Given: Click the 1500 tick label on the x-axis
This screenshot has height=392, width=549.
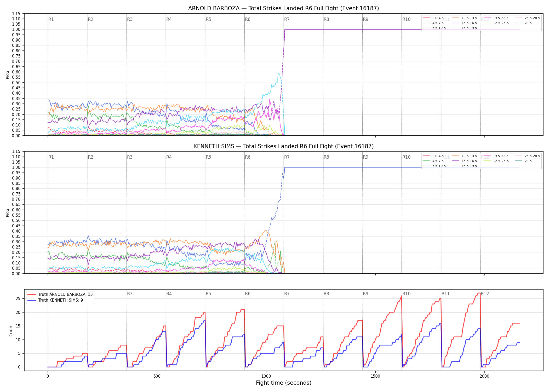Looking at the screenshot, I should [375, 376].
